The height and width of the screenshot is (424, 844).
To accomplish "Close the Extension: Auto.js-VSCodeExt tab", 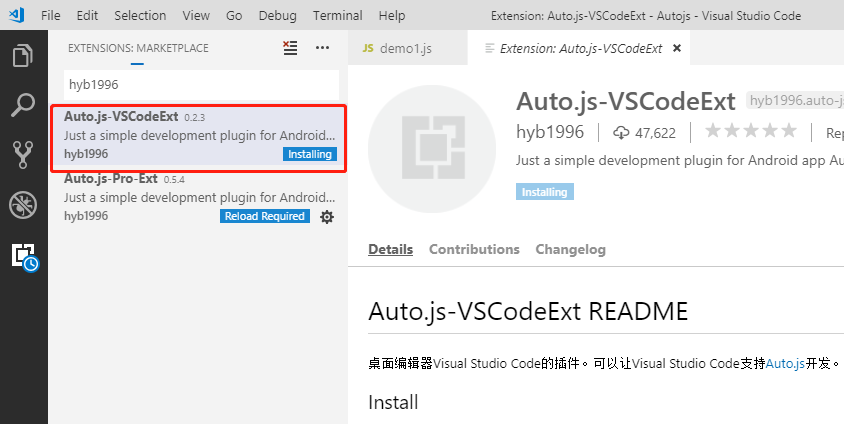I will point(677,48).
